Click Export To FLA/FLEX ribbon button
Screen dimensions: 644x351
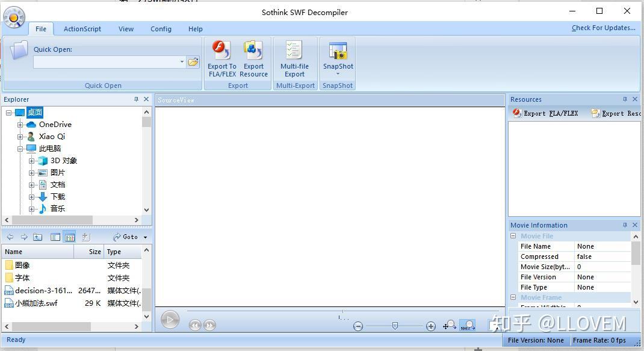coord(221,59)
